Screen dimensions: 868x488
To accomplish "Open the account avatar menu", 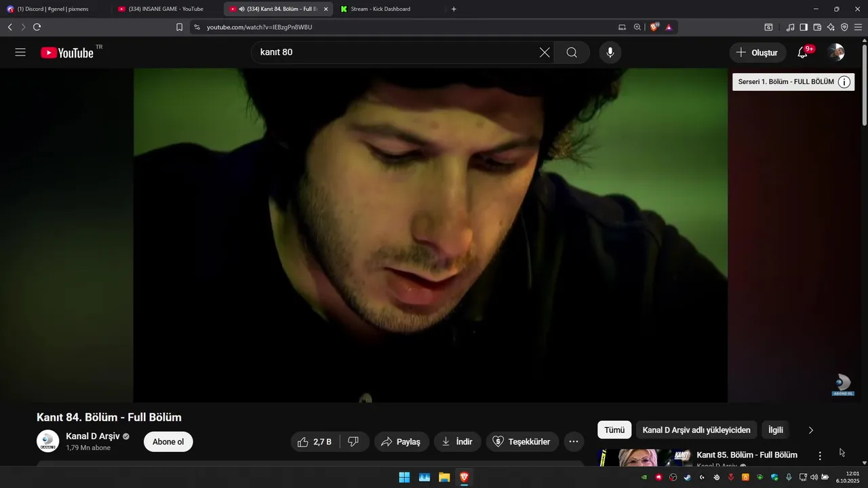I will click(x=836, y=52).
